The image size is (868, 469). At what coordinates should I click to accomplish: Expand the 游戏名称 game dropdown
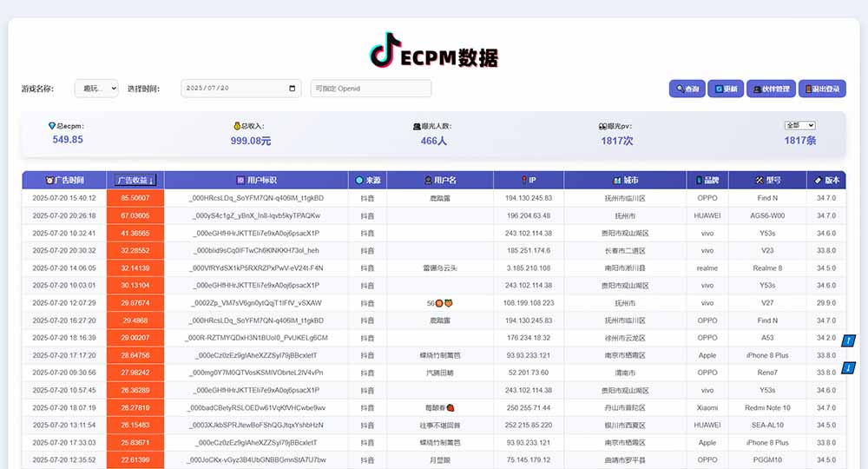click(95, 89)
